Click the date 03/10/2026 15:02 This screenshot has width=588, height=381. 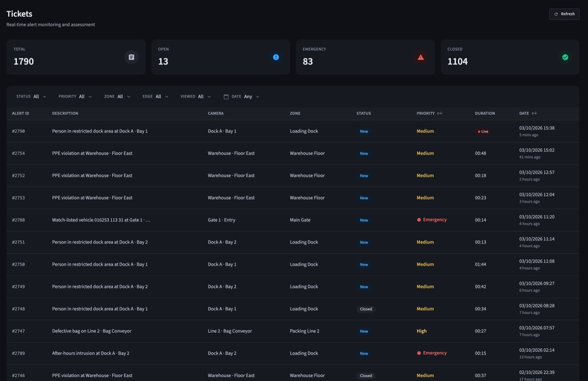click(537, 150)
